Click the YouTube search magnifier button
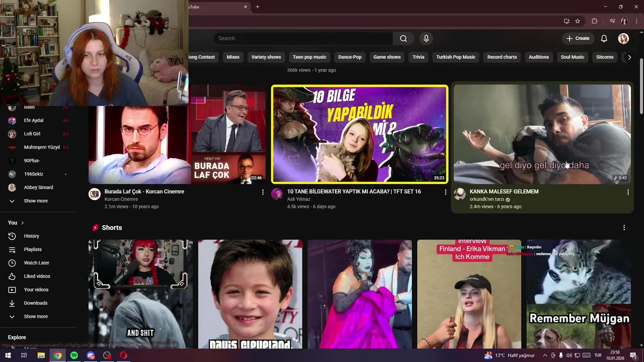This screenshot has height=362, width=644. [x=403, y=38]
